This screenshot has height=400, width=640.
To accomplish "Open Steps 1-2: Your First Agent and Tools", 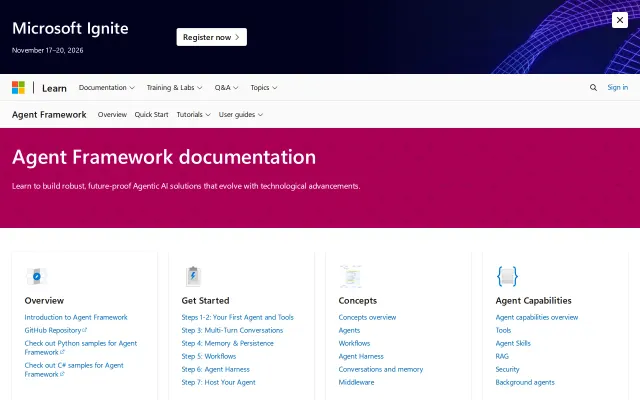I will click(x=238, y=317).
